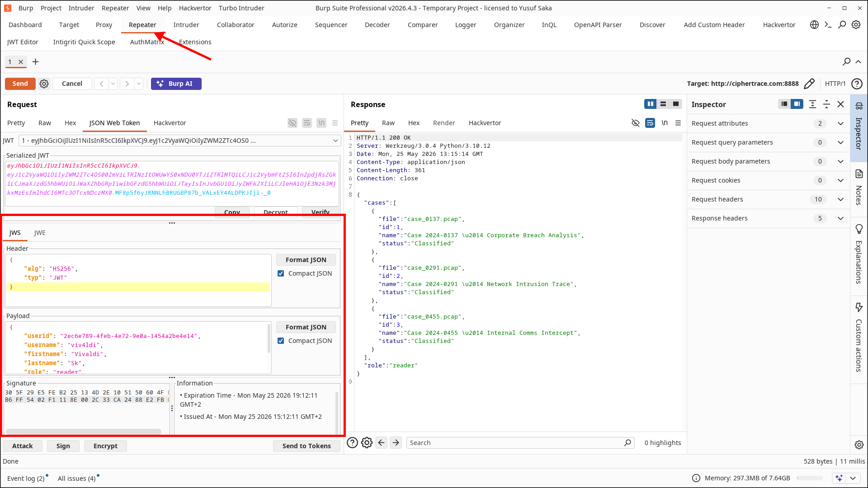Close Repeater tab 1
This screenshot has width=868, height=488.
[x=21, y=62]
